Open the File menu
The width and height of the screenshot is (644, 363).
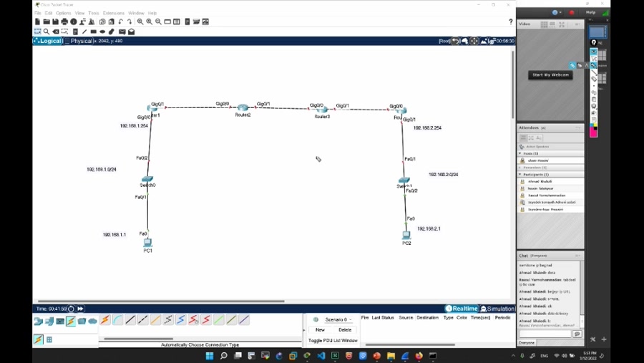click(x=38, y=13)
